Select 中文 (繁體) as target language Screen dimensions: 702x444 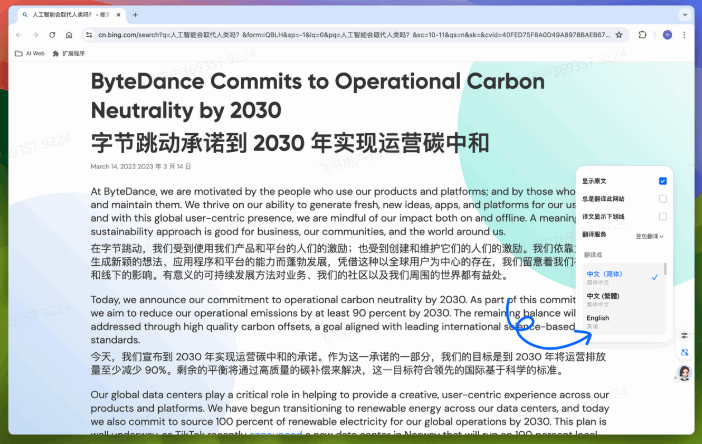tap(623, 299)
